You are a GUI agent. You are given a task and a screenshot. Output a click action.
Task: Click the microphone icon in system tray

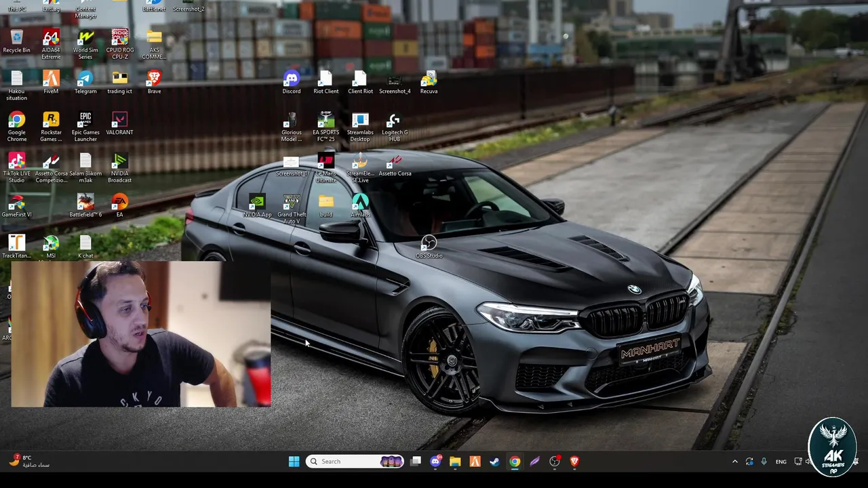(764, 462)
